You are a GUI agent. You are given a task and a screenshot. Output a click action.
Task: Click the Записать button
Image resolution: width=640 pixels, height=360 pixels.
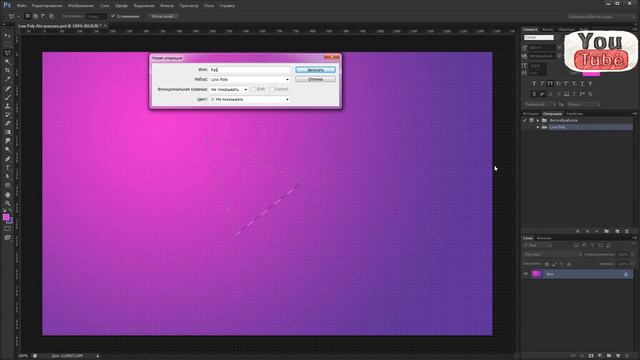click(x=316, y=70)
